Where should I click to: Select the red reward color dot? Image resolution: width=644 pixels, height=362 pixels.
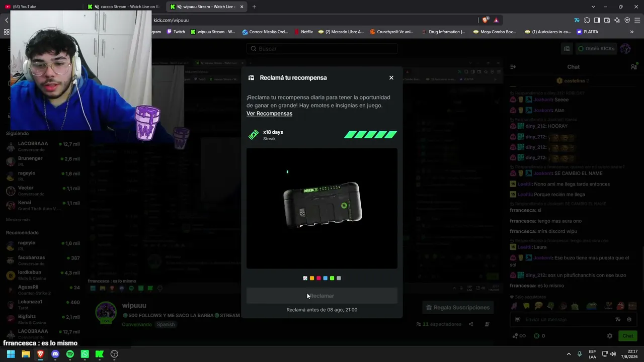click(x=318, y=278)
